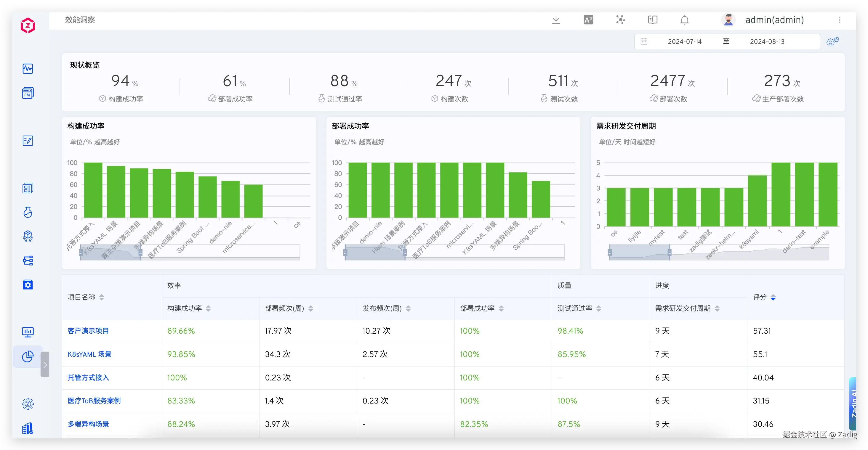This screenshot has height=450, width=868.
Task: Open the admin(admin) user profile
Action: [x=774, y=20]
